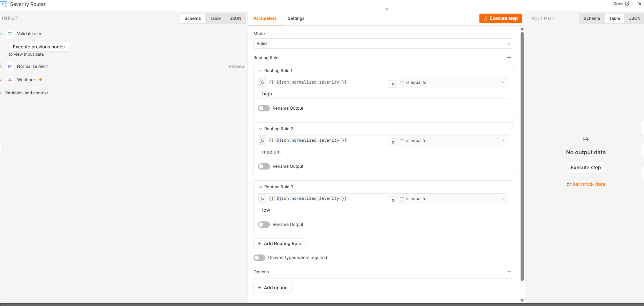Click the Routing Rule 3 expression field

point(327,199)
